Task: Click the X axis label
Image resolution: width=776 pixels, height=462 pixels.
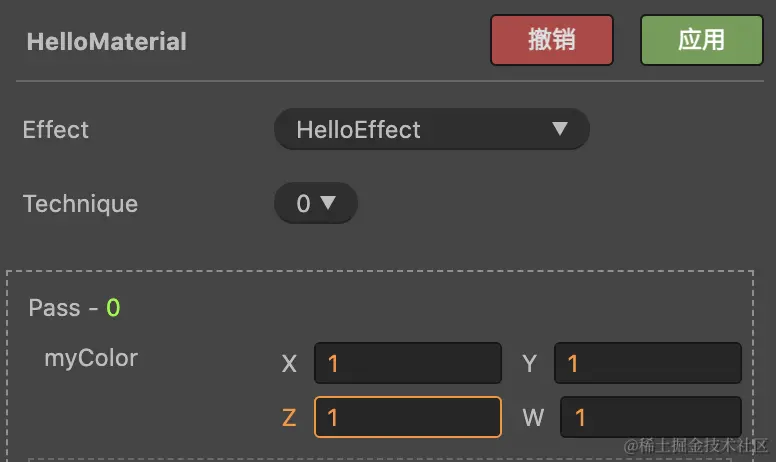Action: tap(289, 365)
